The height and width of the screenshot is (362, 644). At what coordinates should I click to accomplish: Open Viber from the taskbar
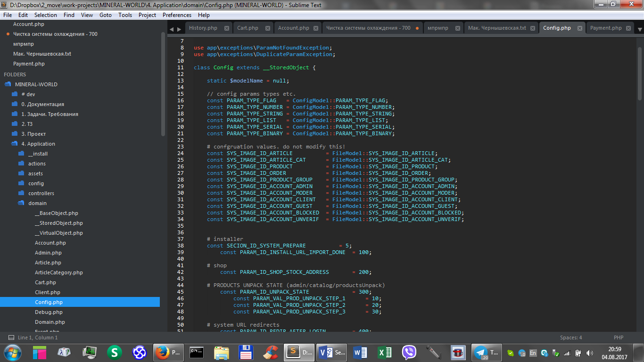point(409,352)
